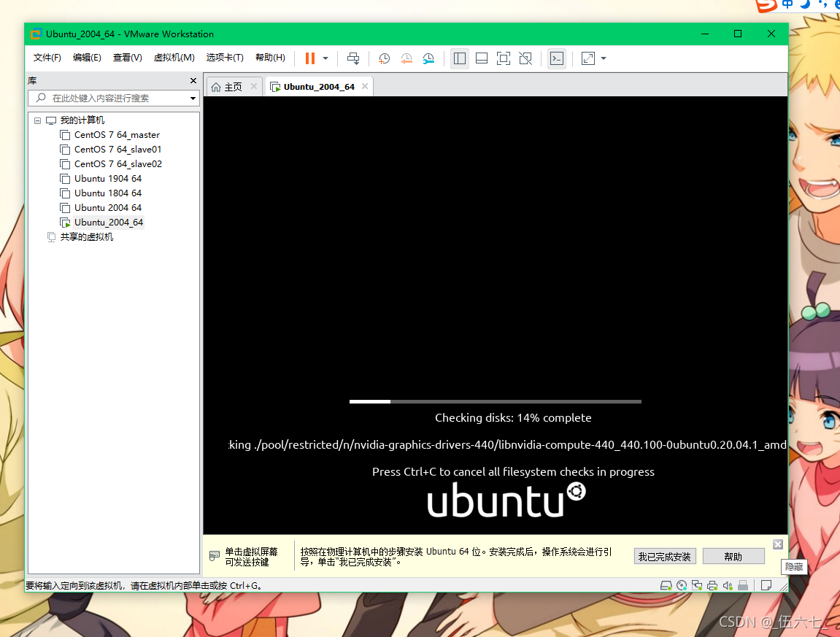
Task: Enter full screen mode icon
Action: [504, 58]
